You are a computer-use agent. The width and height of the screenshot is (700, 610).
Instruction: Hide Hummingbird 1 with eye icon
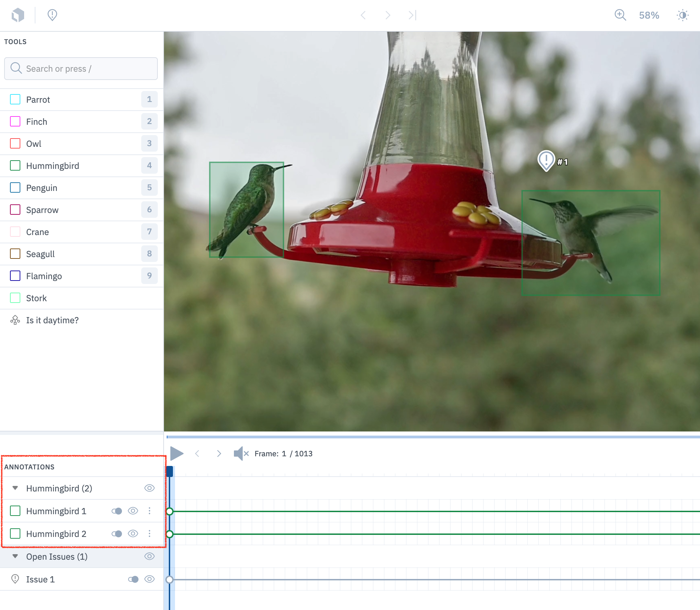click(x=133, y=511)
